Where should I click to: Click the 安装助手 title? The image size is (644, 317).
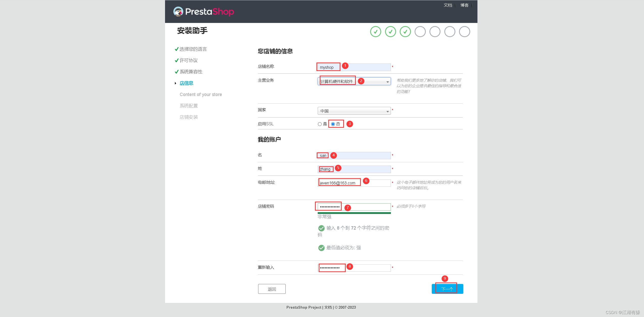192,31
